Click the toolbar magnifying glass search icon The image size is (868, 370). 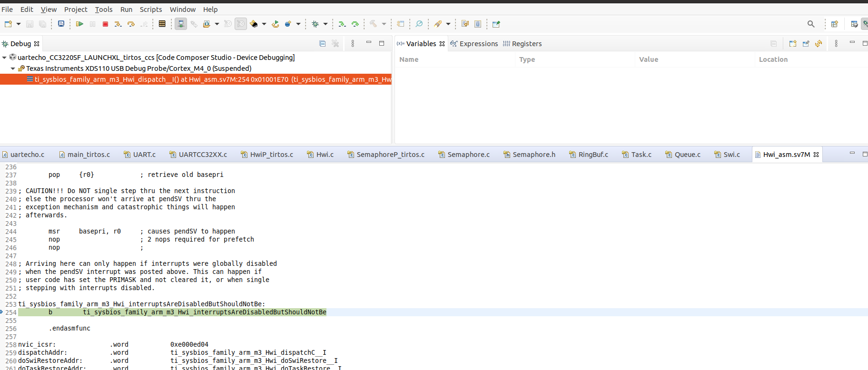click(x=811, y=24)
